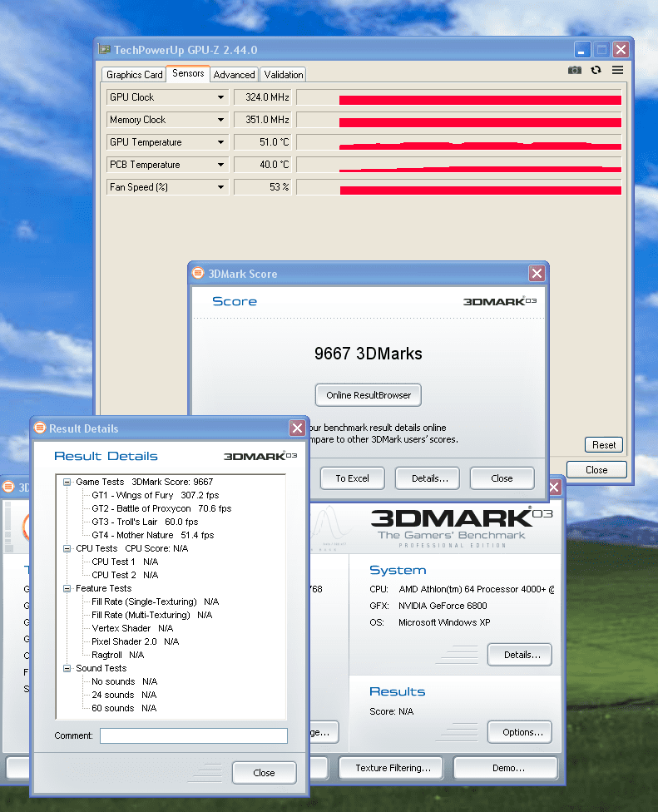This screenshot has width=658, height=812.
Task: Open the Fan Speed (%) sensor dropdown
Action: tap(220, 187)
